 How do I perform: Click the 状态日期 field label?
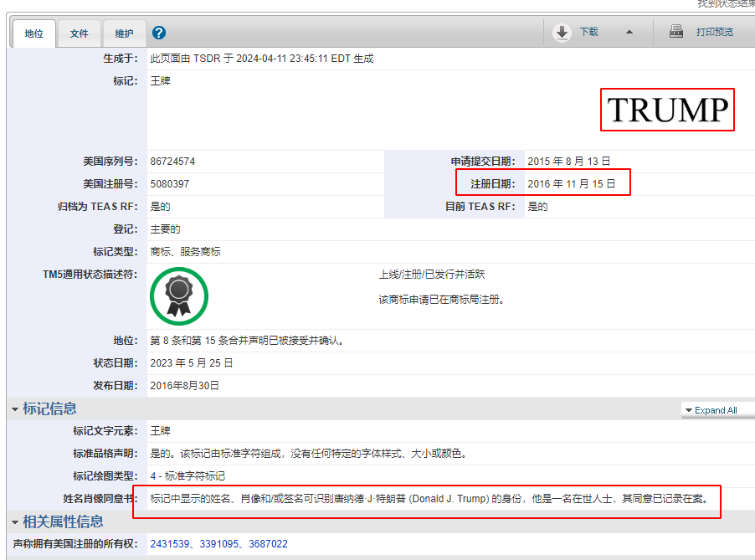coord(116,363)
